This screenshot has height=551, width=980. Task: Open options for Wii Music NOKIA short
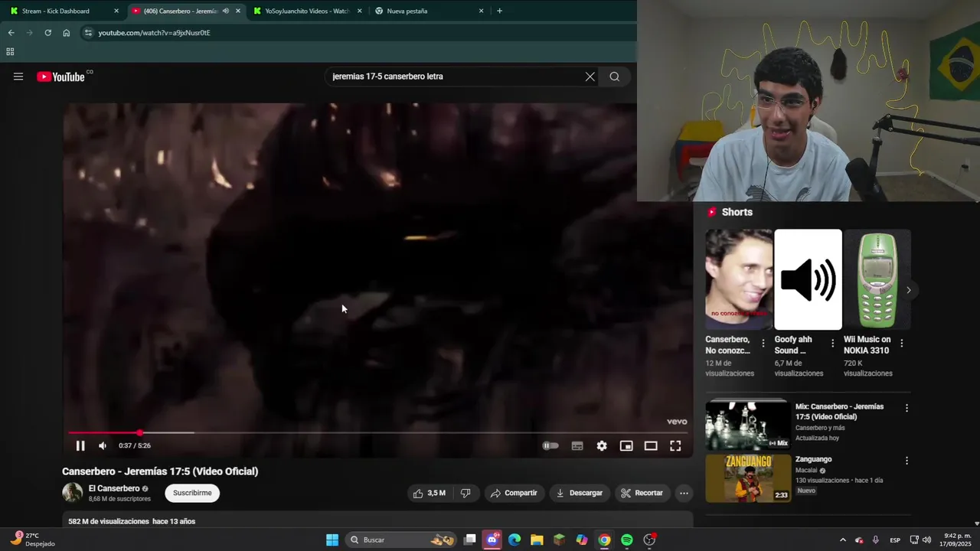(902, 344)
